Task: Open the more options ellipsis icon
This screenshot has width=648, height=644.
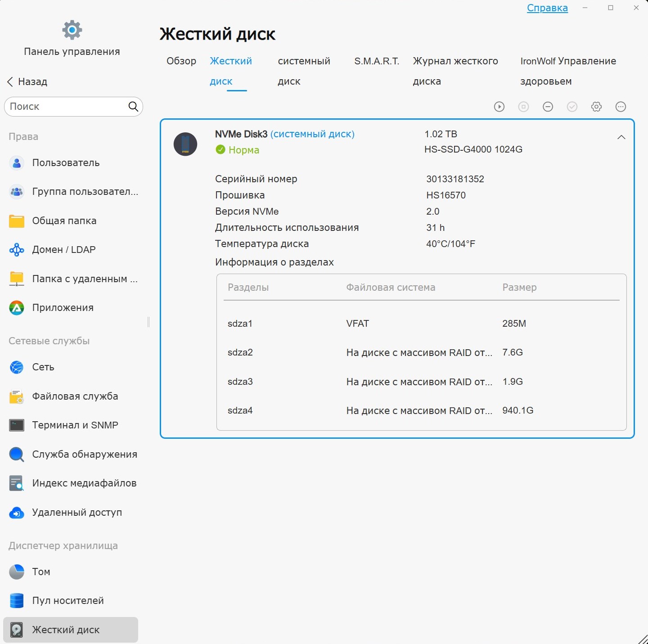Action: [621, 107]
